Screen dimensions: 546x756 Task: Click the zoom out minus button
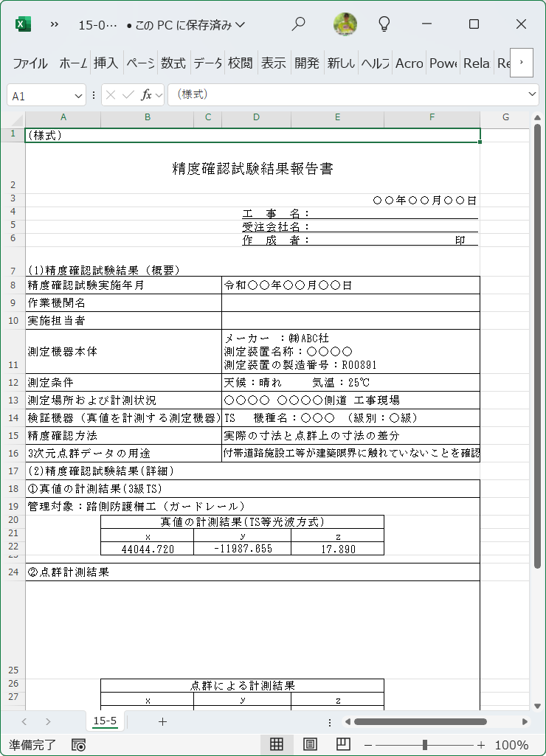point(368,745)
